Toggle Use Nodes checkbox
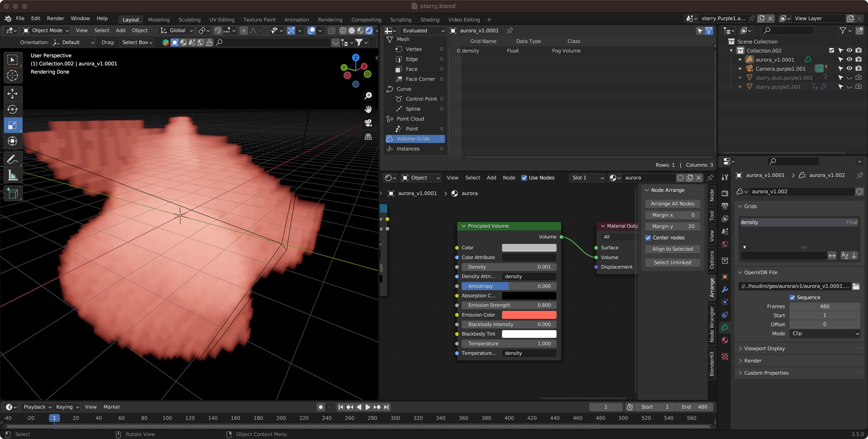 [x=524, y=178]
